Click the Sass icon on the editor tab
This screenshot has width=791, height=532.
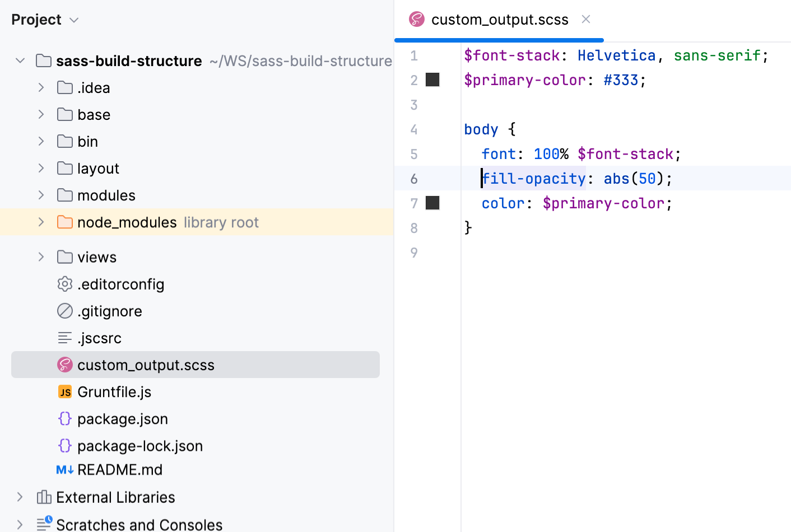click(x=416, y=19)
